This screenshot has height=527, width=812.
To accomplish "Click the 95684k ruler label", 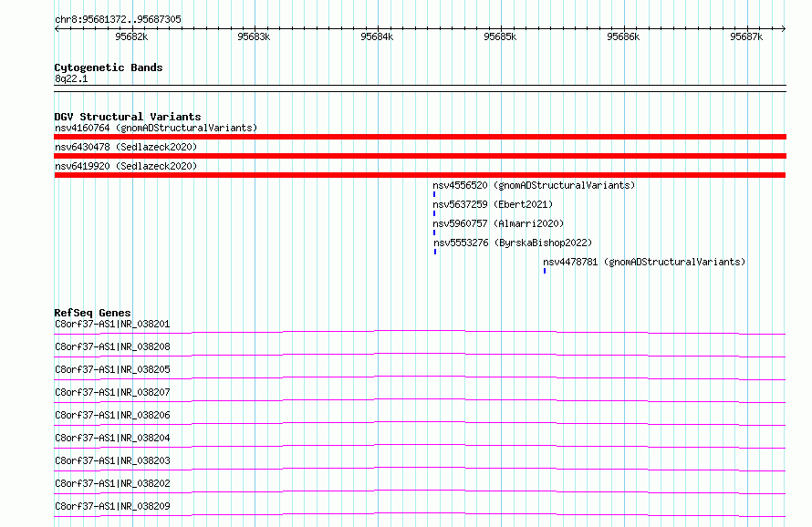I will point(377,36).
